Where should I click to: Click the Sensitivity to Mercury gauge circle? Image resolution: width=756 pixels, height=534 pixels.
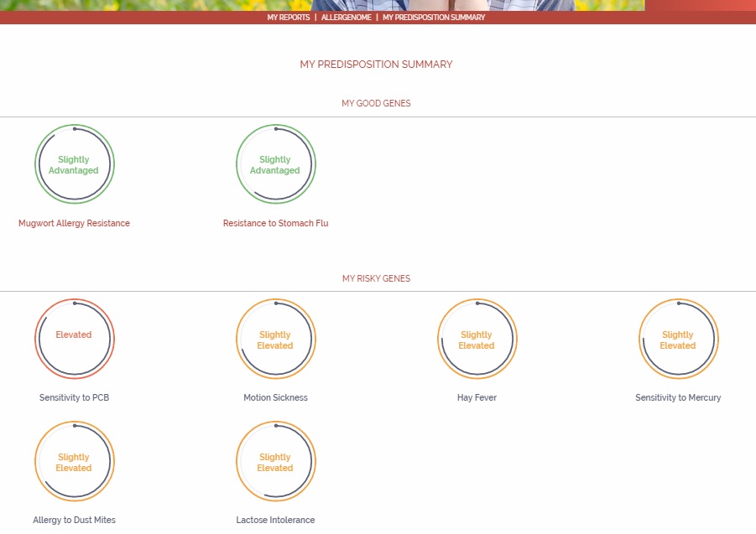tap(678, 339)
